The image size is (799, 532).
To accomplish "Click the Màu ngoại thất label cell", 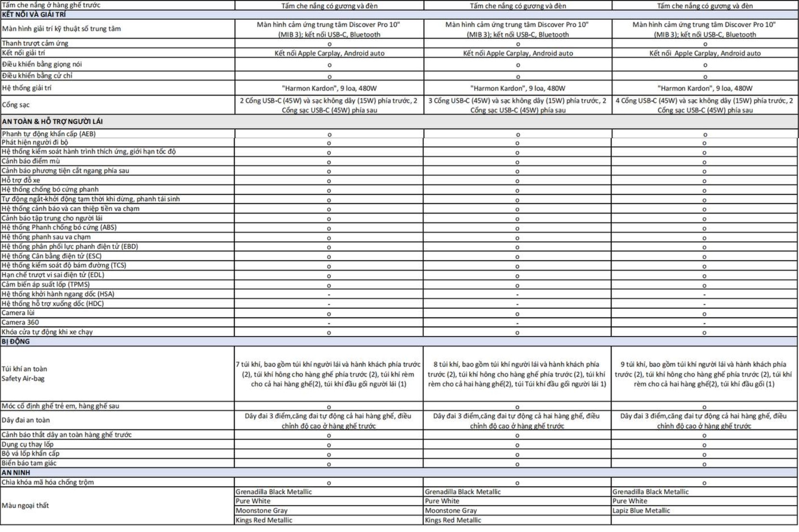I will (25, 506).
